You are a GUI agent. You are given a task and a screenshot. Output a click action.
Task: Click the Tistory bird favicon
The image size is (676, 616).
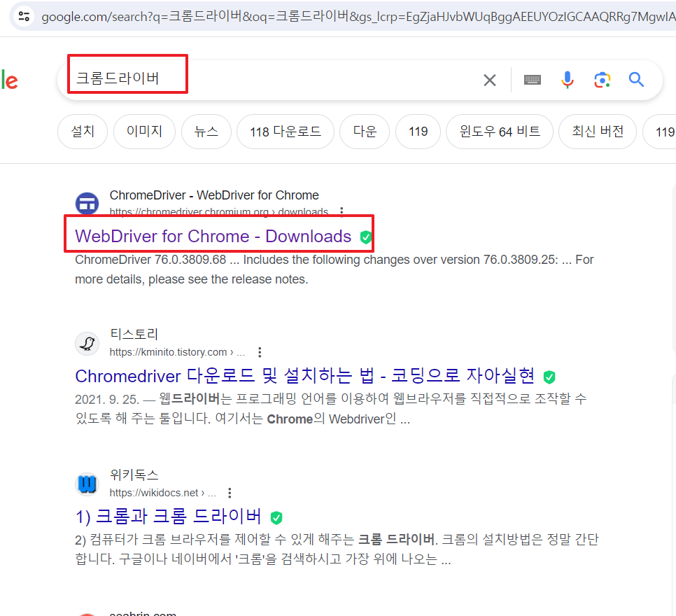click(x=87, y=344)
